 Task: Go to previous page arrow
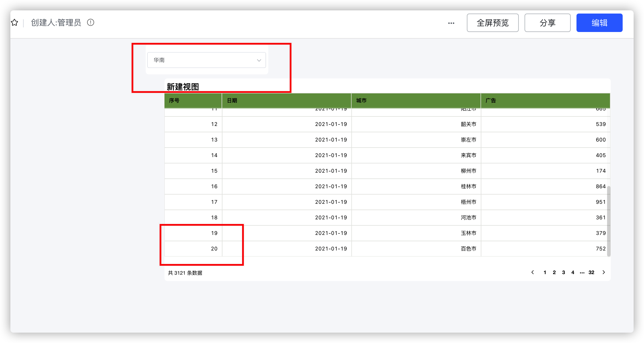pos(533,272)
